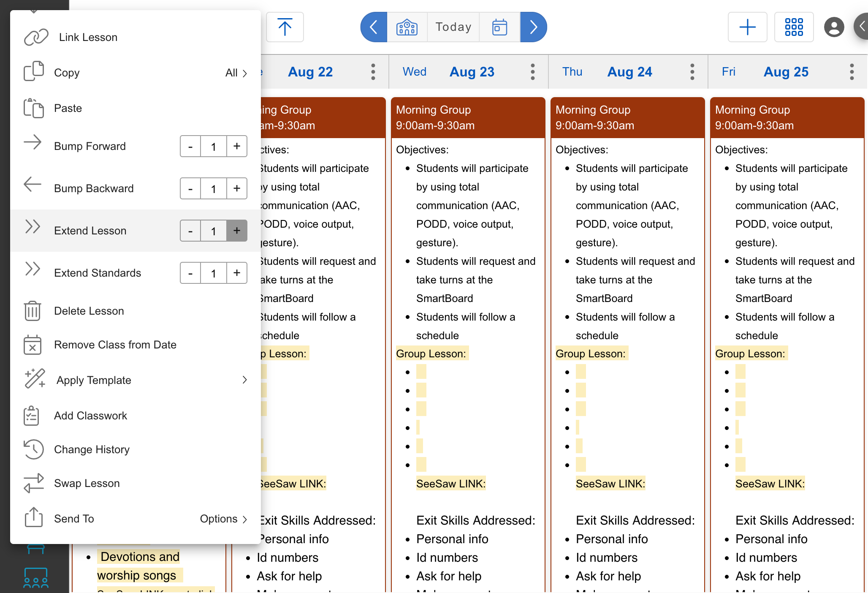The height and width of the screenshot is (593, 868).
Task: Click the Send To share icon
Action: pyautogui.click(x=33, y=517)
